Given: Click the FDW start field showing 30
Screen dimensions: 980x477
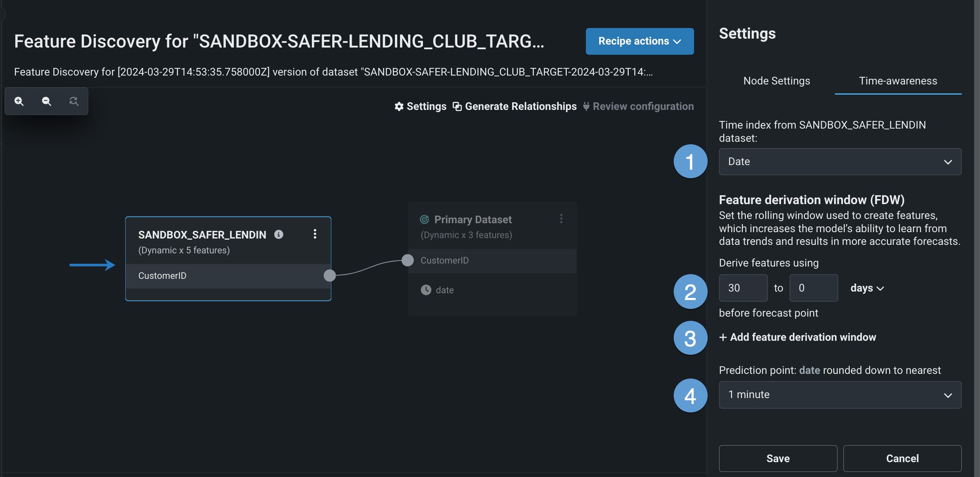Looking at the screenshot, I should (x=742, y=288).
